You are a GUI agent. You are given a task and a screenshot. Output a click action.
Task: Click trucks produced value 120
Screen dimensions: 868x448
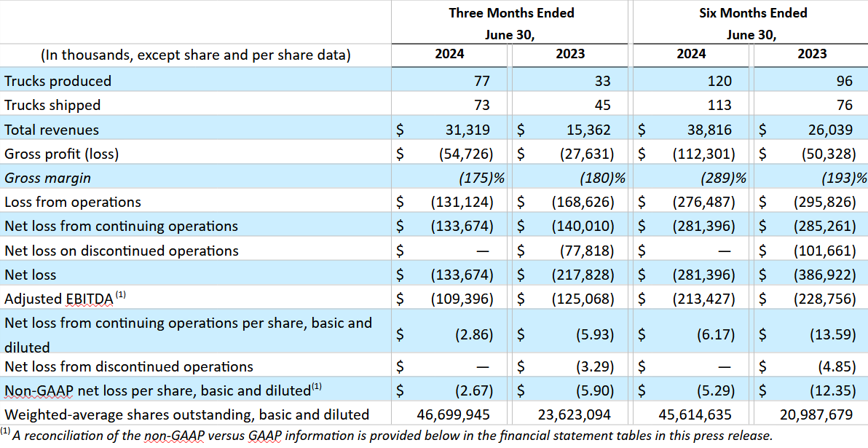pos(719,81)
